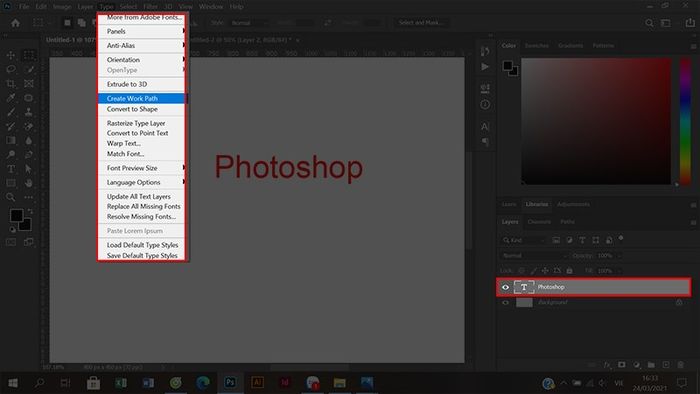This screenshot has height=394, width=700.
Task: Toggle visibility of Background layer
Action: coord(505,303)
